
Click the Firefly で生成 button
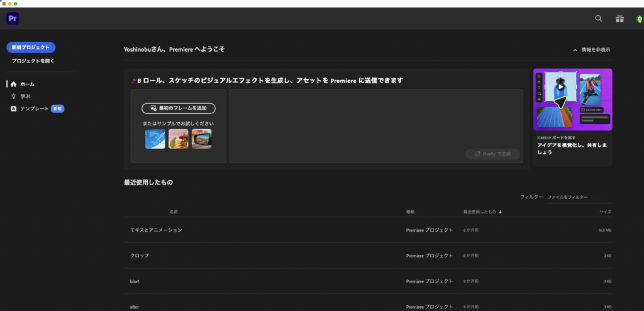click(492, 154)
